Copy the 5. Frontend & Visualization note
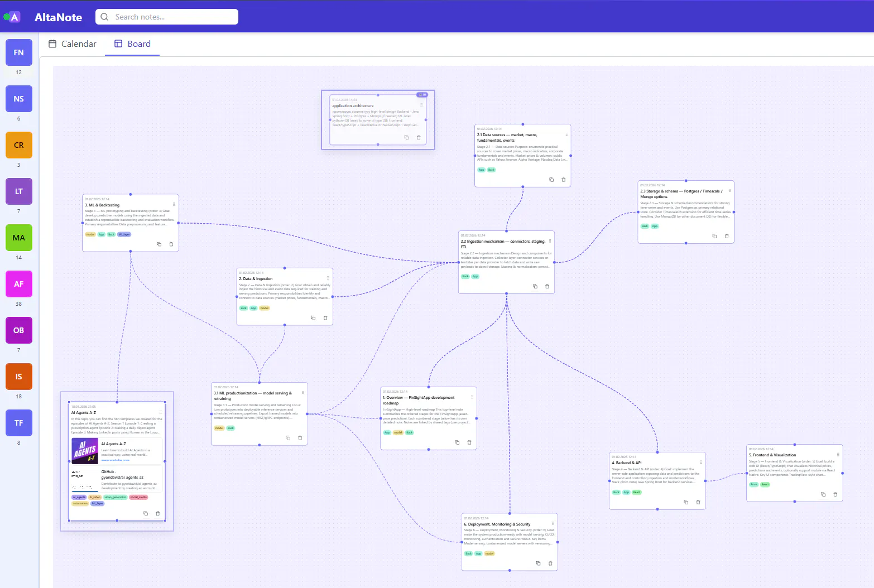 823,494
